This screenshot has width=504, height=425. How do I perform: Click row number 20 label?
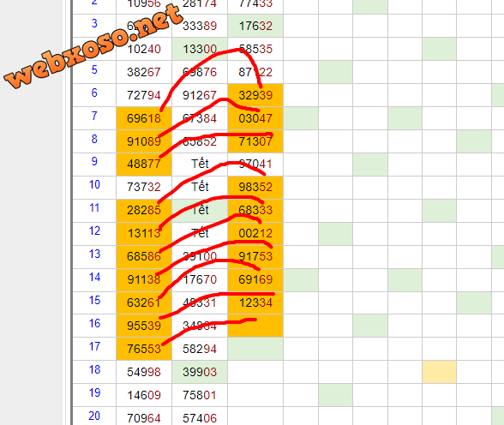(x=94, y=416)
